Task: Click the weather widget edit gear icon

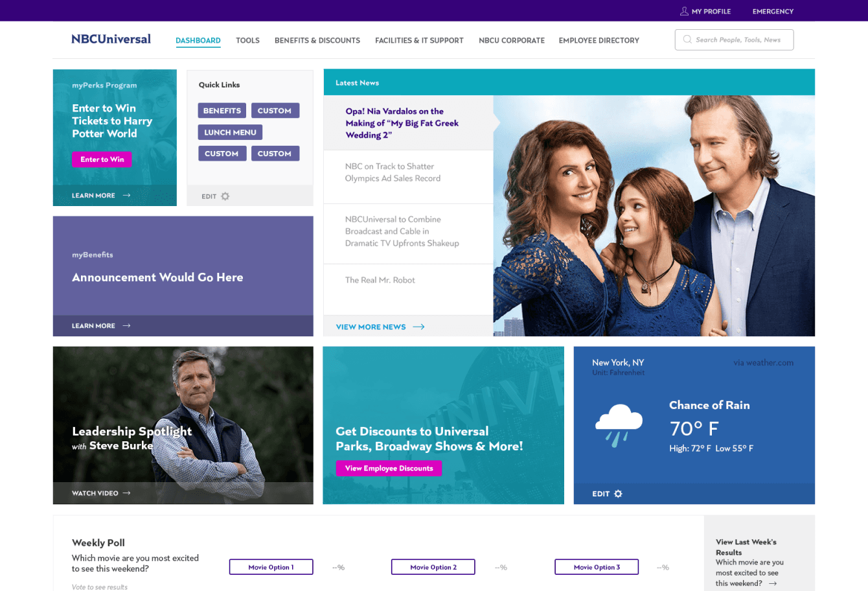Action: [618, 494]
